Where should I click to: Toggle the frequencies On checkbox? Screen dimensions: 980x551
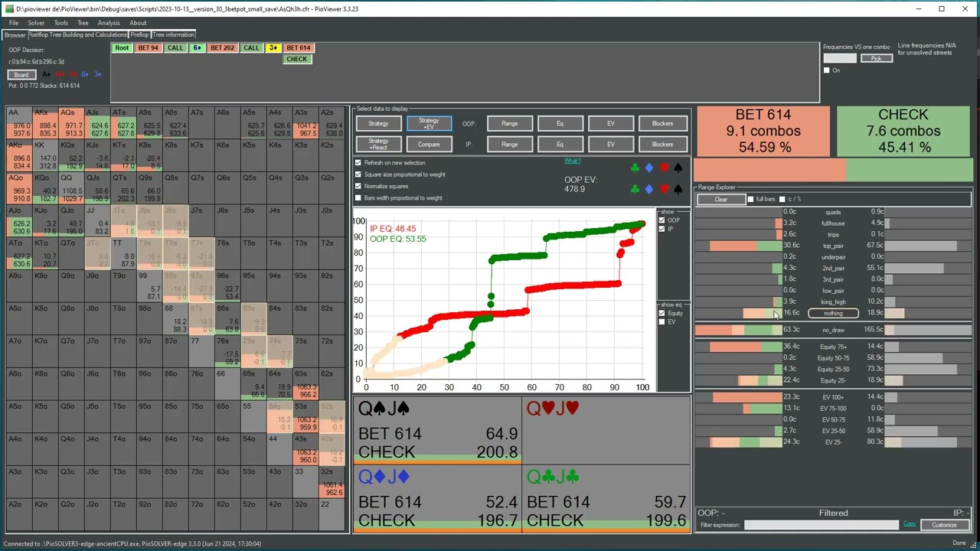[826, 70]
